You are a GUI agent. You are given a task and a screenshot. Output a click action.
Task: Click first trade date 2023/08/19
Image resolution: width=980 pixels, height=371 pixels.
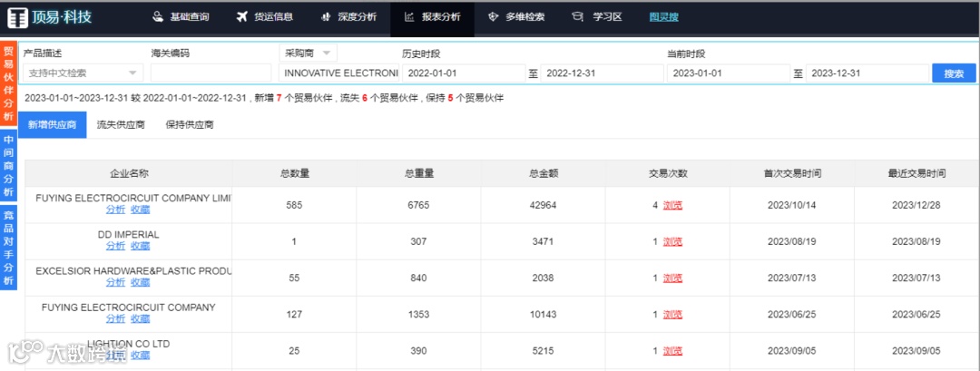coord(792,241)
